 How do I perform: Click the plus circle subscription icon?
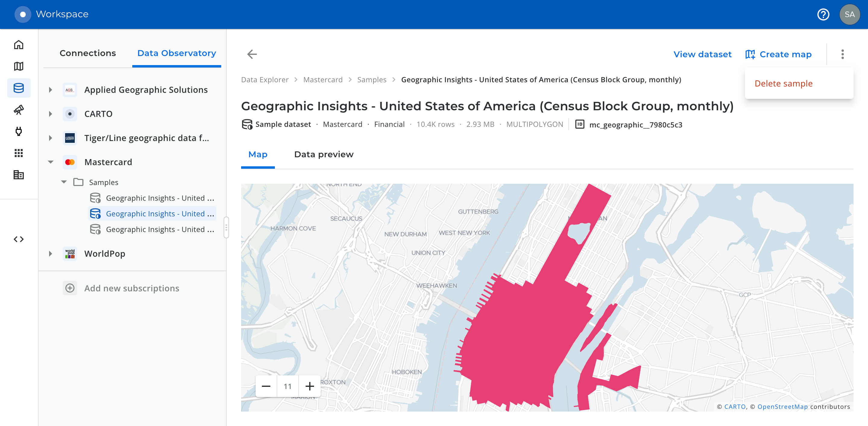click(x=70, y=288)
